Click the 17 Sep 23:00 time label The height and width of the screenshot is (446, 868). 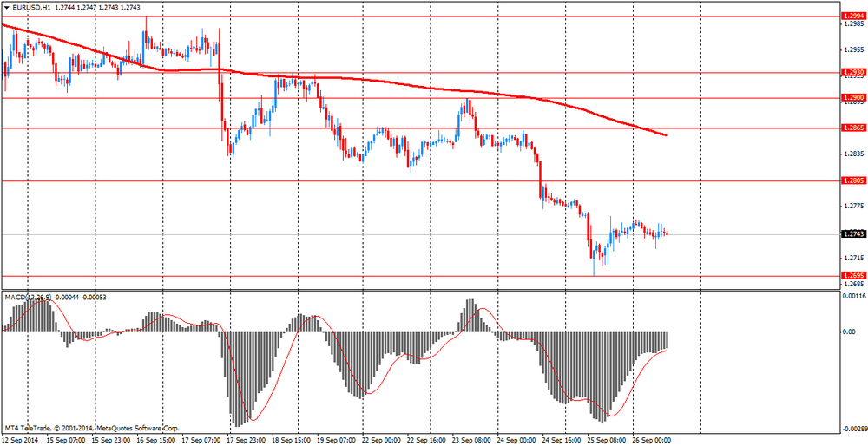coord(247,441)
